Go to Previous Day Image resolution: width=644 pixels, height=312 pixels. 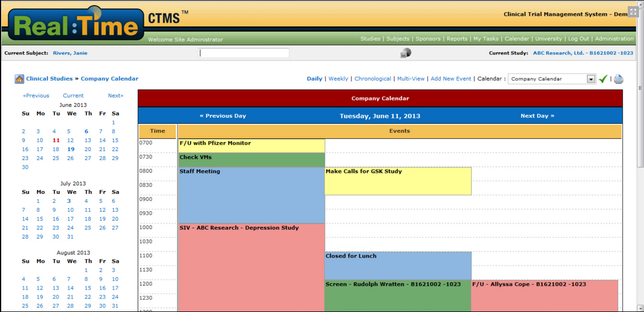(223, 116)
